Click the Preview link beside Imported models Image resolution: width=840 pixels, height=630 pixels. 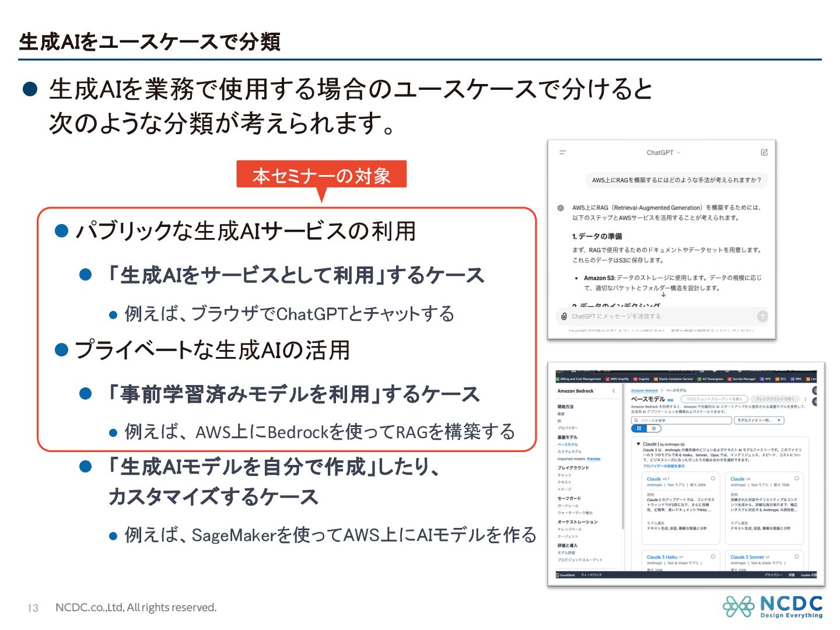pyautogui.click(x=594, y=459)
